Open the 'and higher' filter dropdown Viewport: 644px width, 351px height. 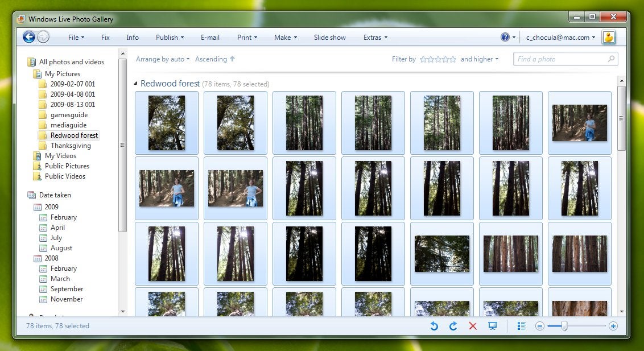click(x=480, y=59)
